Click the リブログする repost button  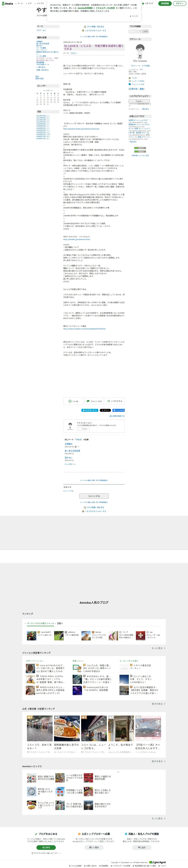[x=115, y=401]
